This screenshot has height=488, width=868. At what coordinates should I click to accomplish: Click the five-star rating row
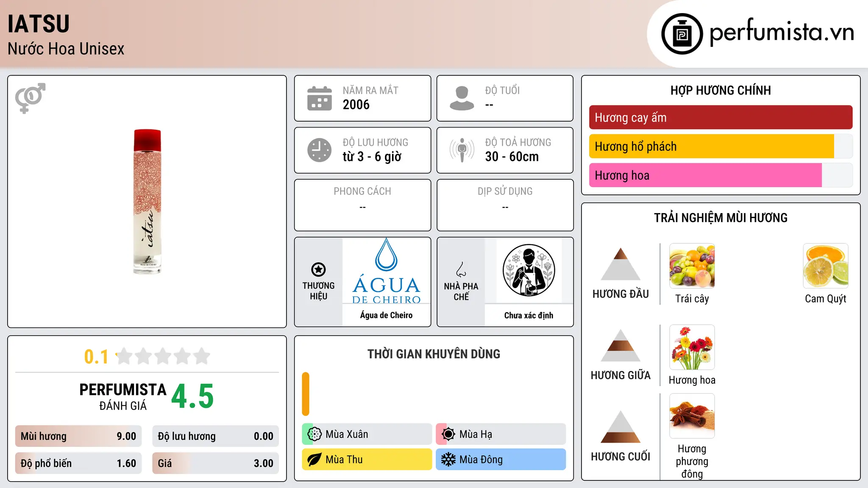[x=163, y=356]
